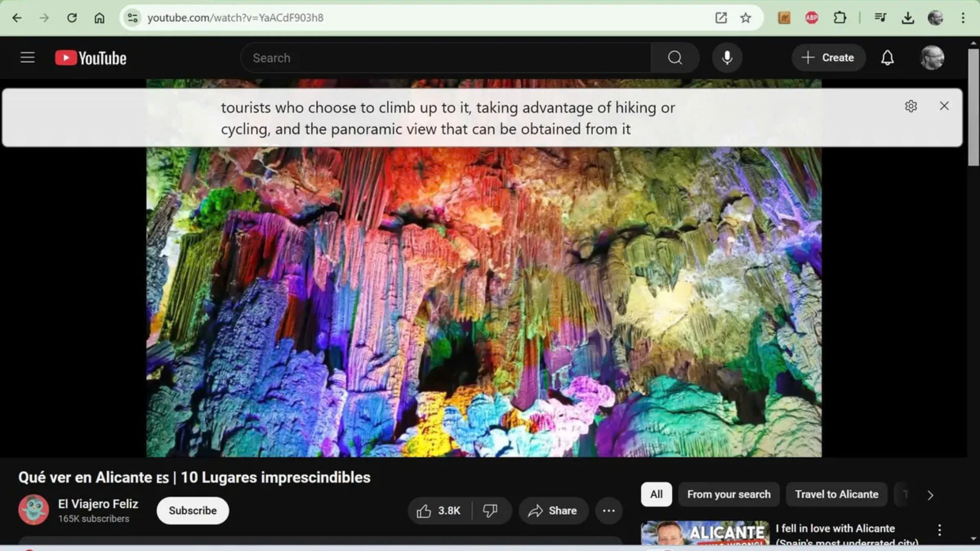Close the live caption overlay

click(944, 106)
